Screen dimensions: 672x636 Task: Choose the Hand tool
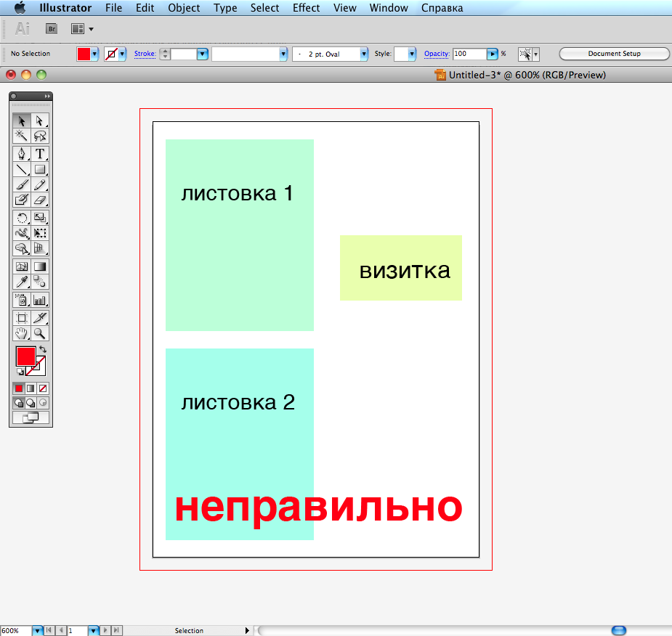[21, 333]
